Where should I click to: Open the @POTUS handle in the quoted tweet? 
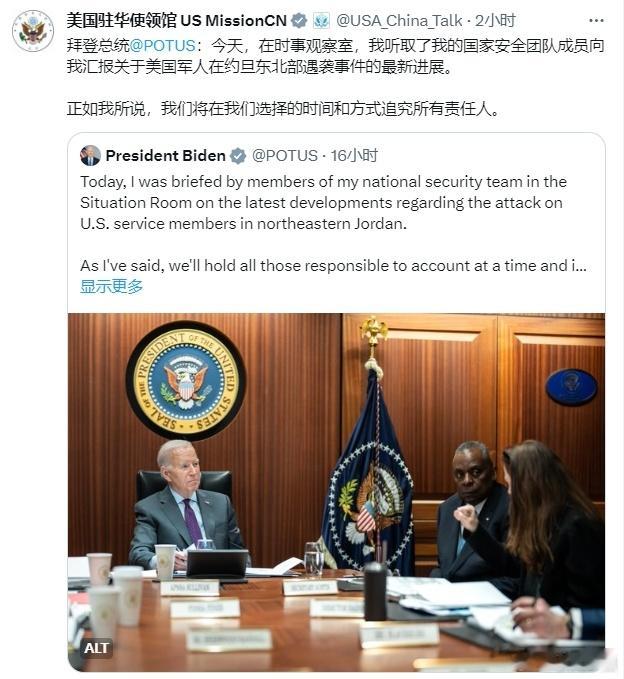[x=285, y=155]
